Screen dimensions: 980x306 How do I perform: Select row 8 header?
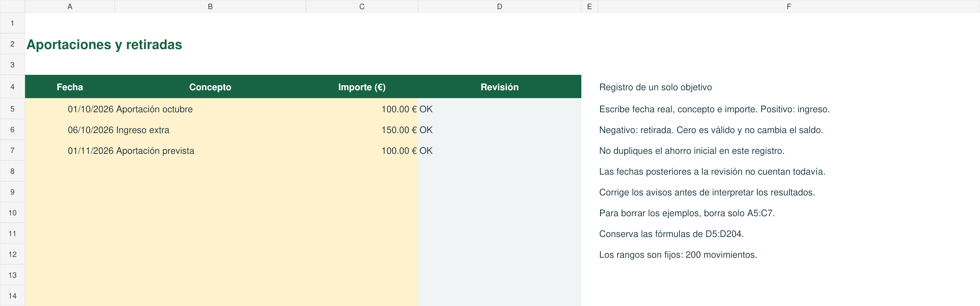click(x=12, y=171)
